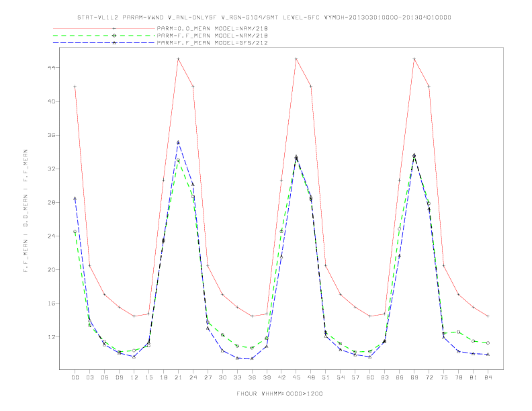
Task: Click the green circle data point at hour 78
Action: coord(458,332)
